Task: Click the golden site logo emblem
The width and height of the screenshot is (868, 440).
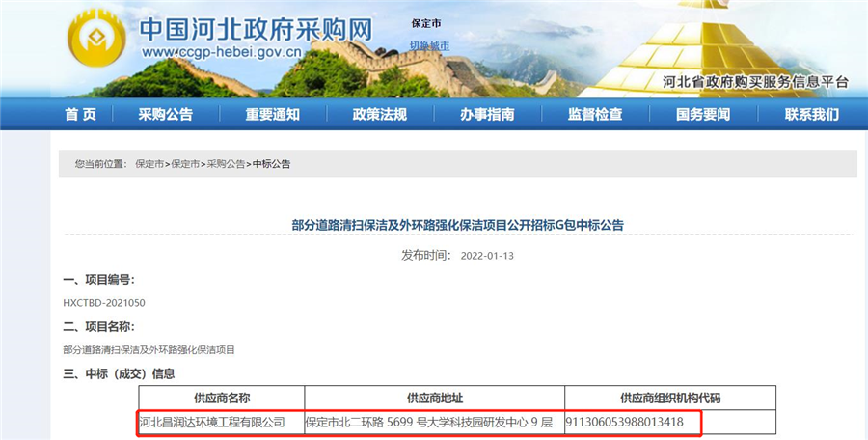Action: (x=96, y=39)
